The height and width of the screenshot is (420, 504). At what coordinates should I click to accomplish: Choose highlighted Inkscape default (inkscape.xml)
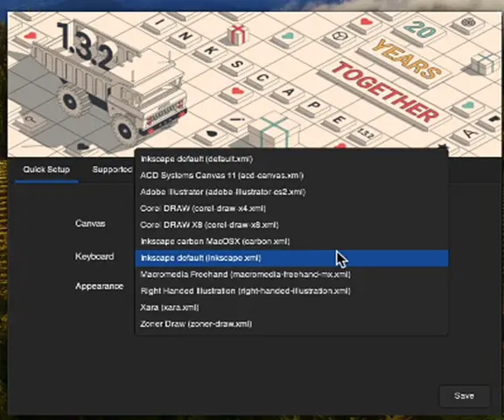click(x=291, y=258)
